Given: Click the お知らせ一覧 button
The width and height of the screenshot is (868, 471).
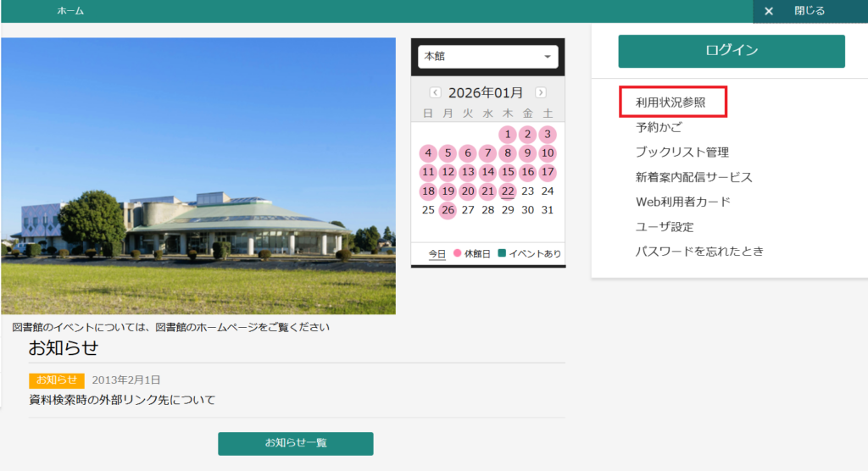Looking at the screenshot, I should (295, 443).
